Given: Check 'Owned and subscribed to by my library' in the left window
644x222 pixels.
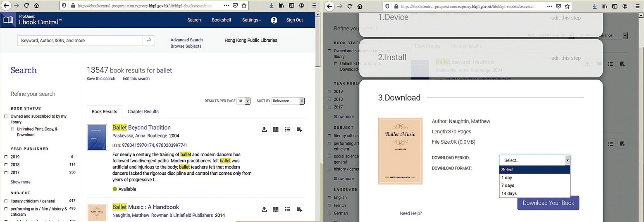Looking at the screenshot, I should (6, 116).
